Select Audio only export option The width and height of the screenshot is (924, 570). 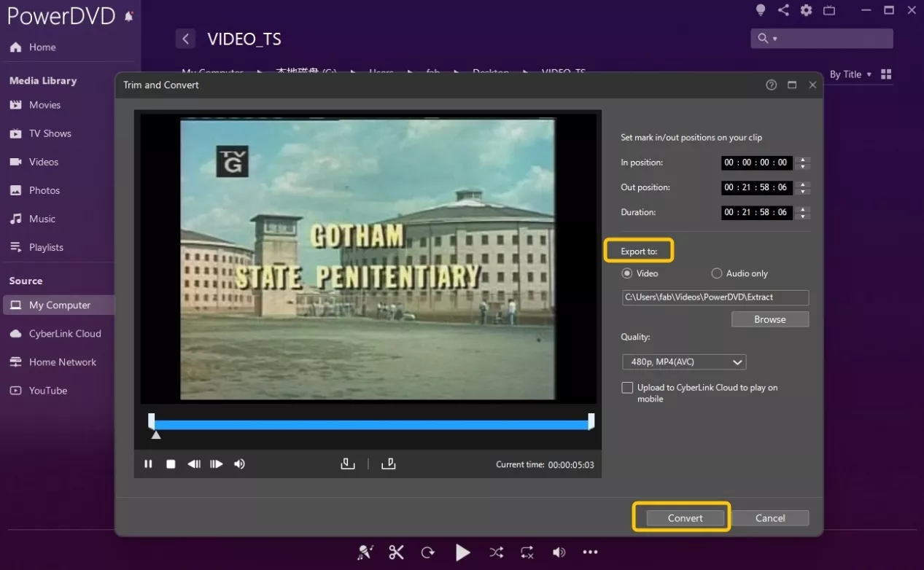point(739,273)
